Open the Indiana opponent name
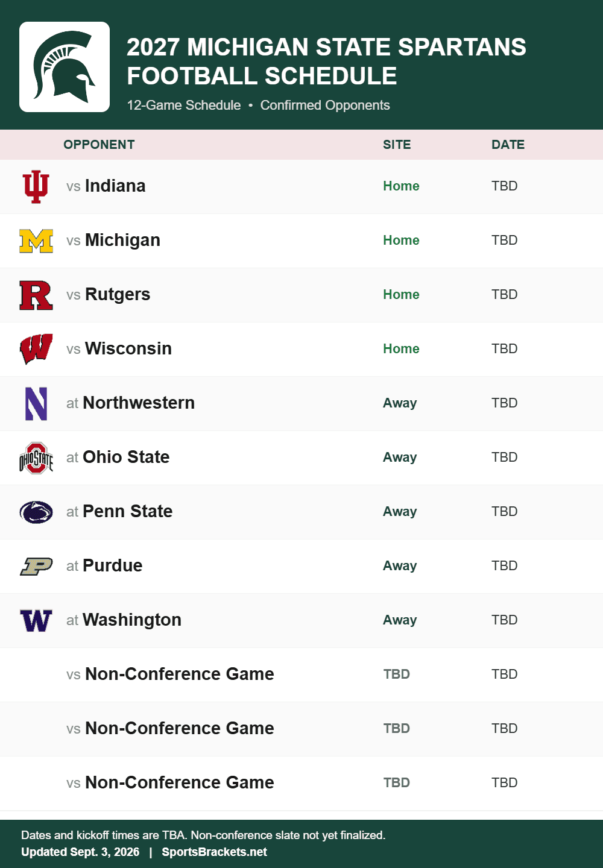The image size is (603, 868). coord(115,186)
